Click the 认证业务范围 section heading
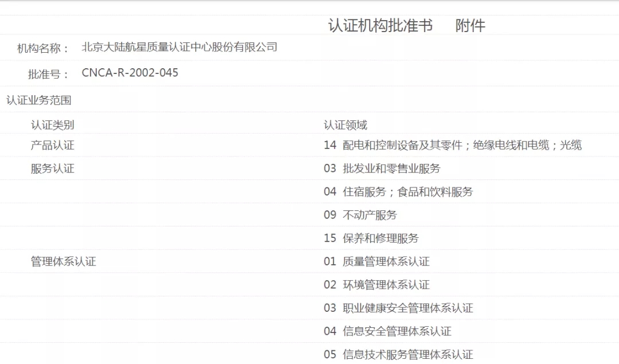This screenshot has height=364, width=619. pyautogui.click(x=39, y=100)
